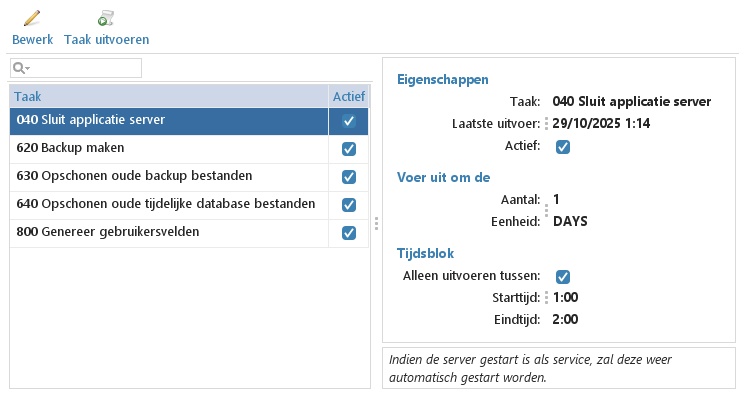744x394 pixels.
Task: Click the Tijdsblok section heading
Action: (426, 253)
